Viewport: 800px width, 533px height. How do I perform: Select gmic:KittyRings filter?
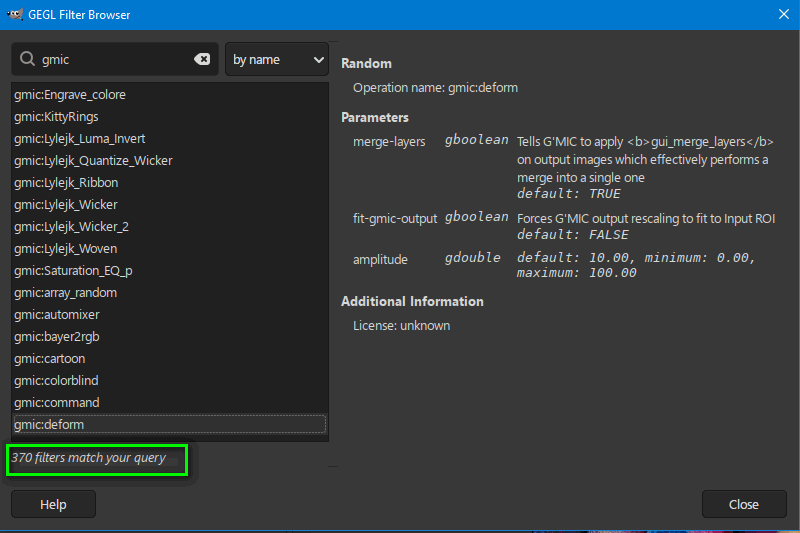[169, 116]
